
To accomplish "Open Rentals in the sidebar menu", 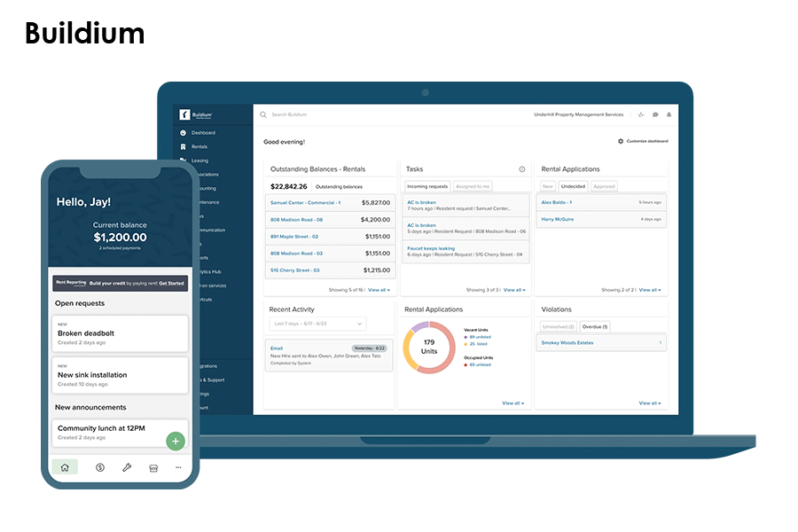I will point(199,146).
